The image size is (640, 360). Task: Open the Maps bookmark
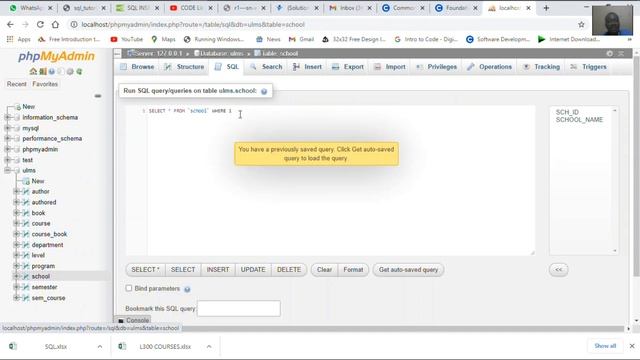click(x=163, y=39)
